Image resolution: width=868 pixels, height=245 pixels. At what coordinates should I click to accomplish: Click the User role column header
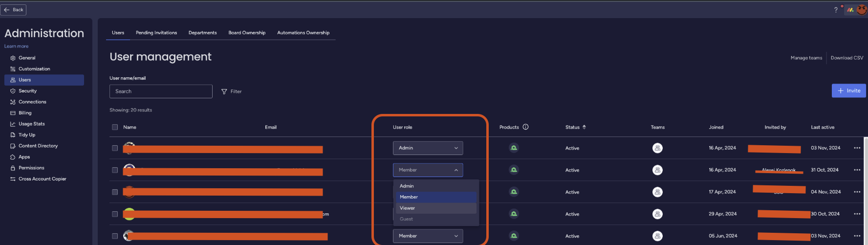402,127
